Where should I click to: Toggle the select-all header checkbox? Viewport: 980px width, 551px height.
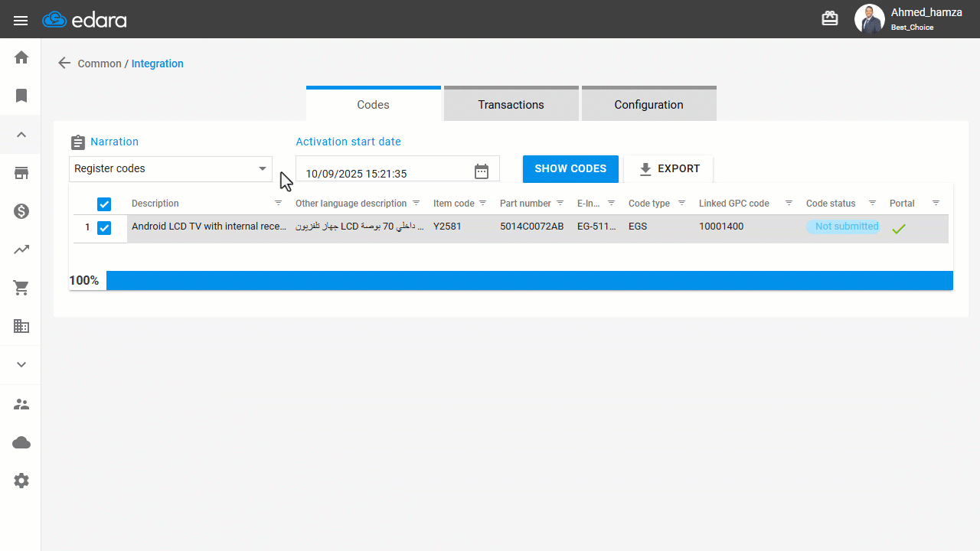(104, 204)
